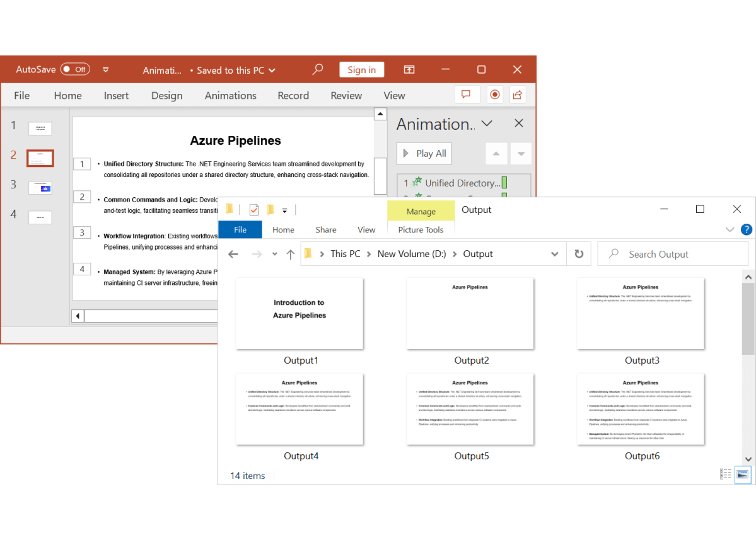Screen dimensions: 756x540
Task: Close the Animation Pane
Action: [519, 124]
